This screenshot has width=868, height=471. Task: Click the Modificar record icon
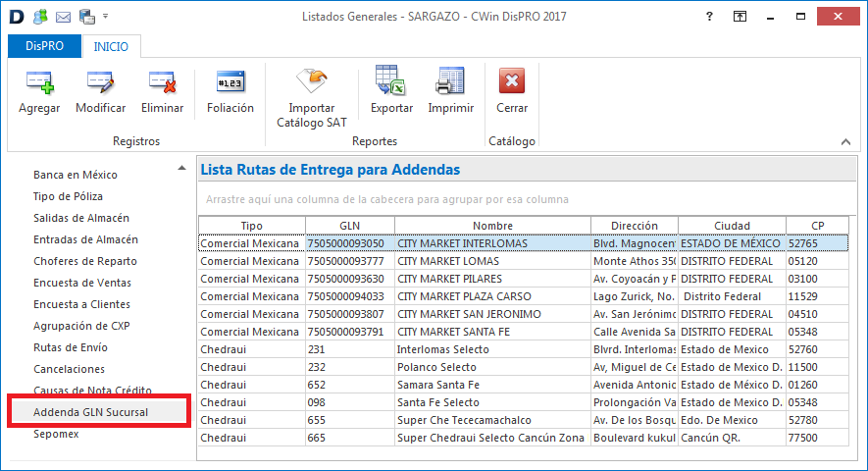(100, 82)
